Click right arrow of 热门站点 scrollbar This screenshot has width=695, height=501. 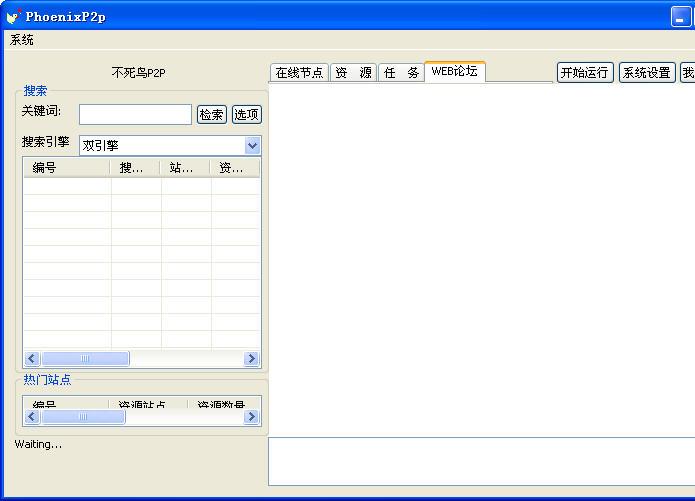(251, 416)
